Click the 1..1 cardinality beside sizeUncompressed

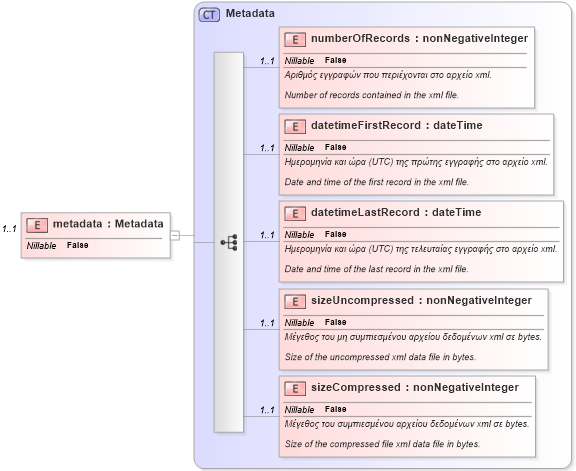click(267, 323)
